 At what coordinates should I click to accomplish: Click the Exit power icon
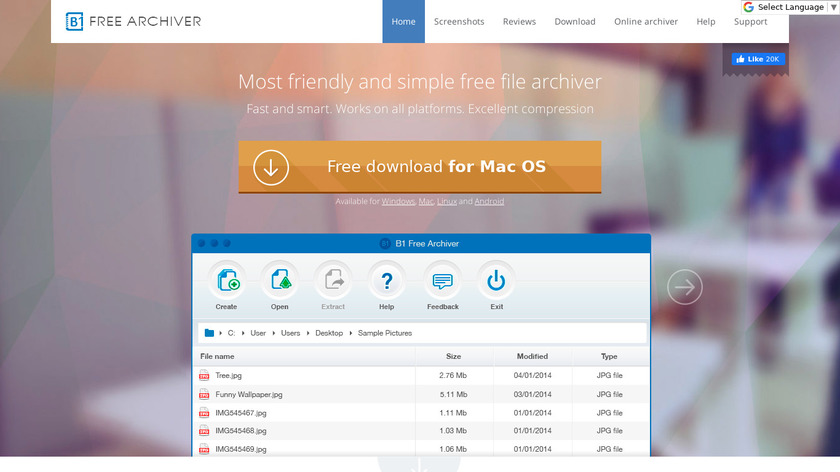pos(496,280)
